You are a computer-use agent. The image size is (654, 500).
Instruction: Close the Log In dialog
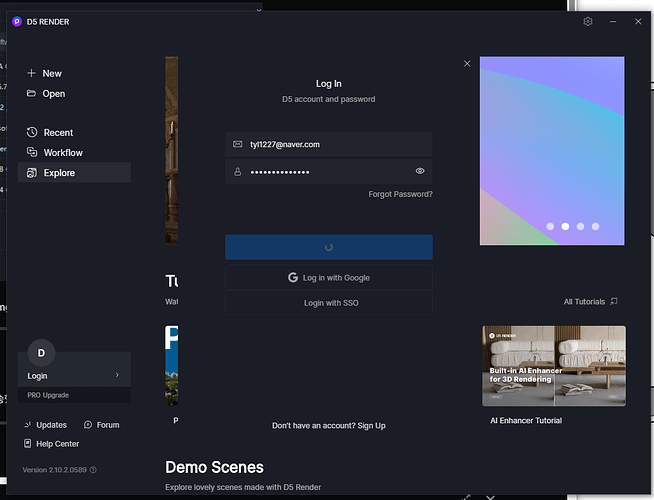(x=467, y=64)
